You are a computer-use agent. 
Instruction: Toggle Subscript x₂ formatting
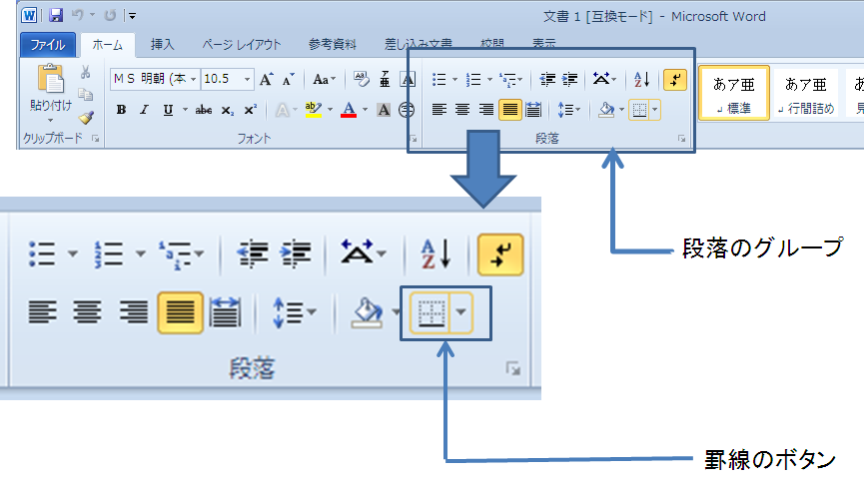click(228, 110)
